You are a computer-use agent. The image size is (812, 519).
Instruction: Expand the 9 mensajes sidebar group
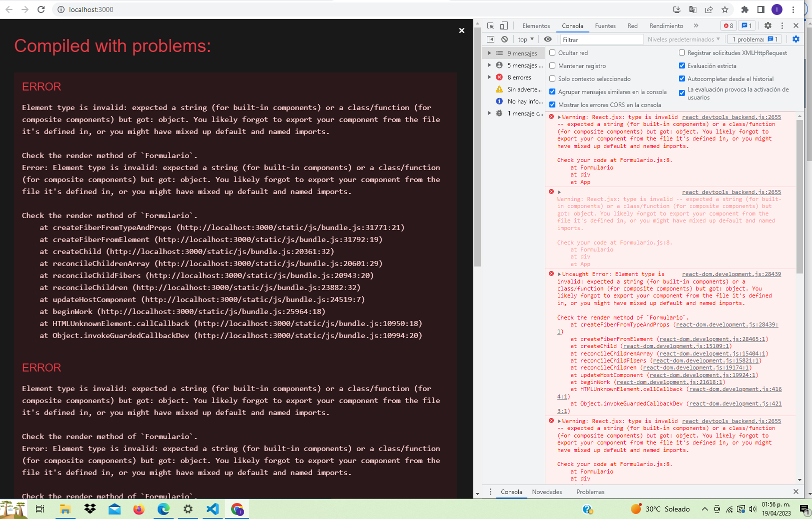tap(489, 53)
